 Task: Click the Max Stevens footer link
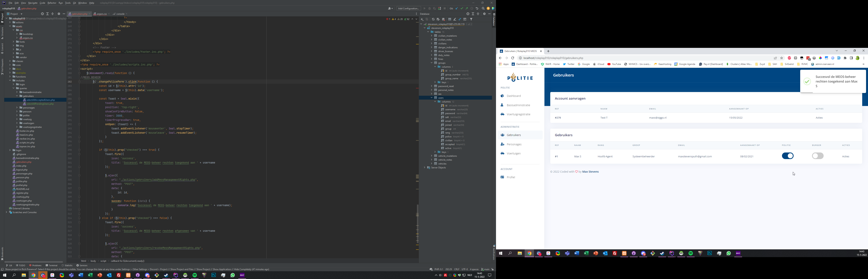(590, 171)
